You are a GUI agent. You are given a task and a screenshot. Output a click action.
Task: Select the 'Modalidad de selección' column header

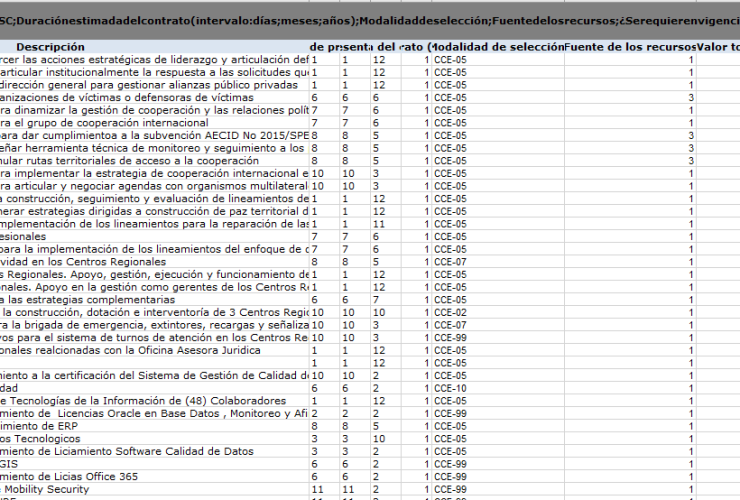(498, 47)
